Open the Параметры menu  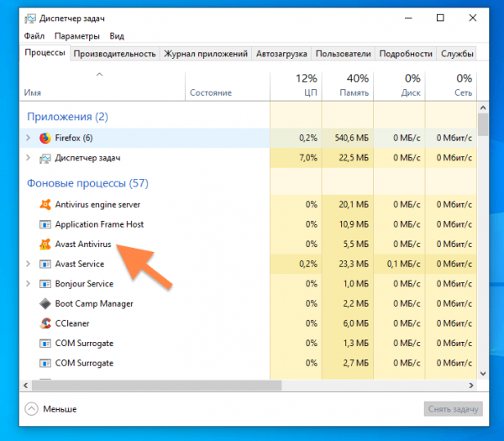[x=77, y=36]
